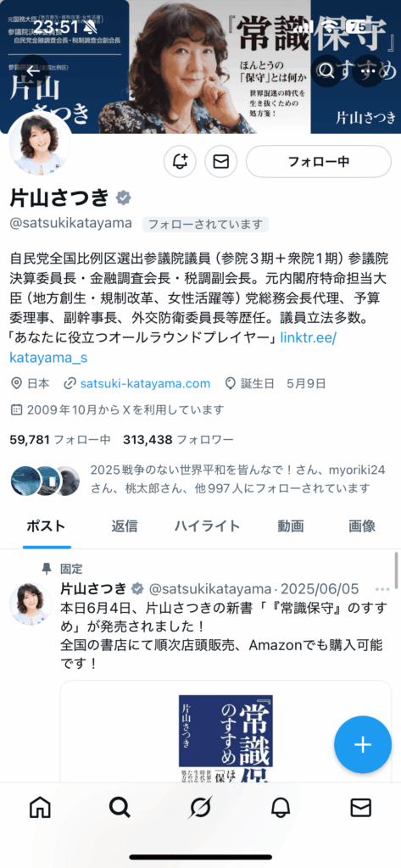Open the profile avatar photo
The image size is (401, 868).
click(40, 144)
